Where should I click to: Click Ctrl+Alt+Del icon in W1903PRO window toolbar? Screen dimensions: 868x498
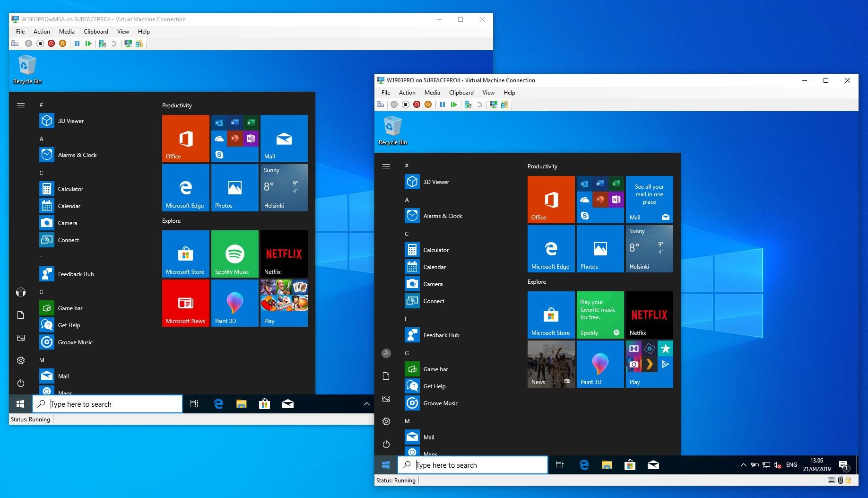(x=380, y=105)
